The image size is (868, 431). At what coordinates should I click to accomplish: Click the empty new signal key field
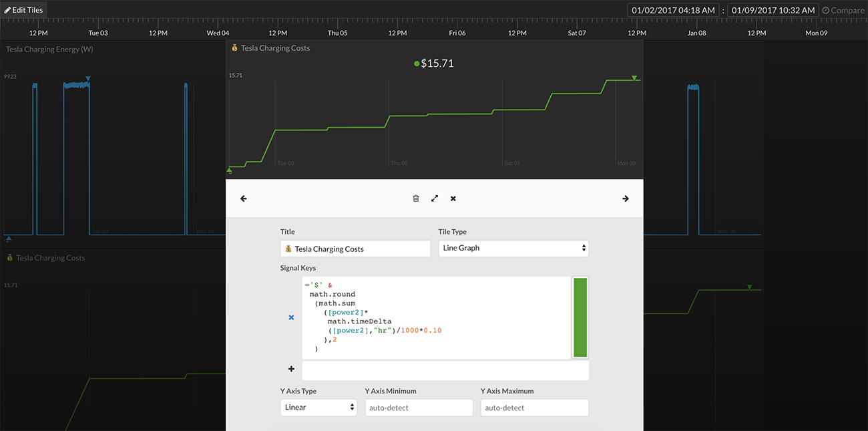coord(445,370)
